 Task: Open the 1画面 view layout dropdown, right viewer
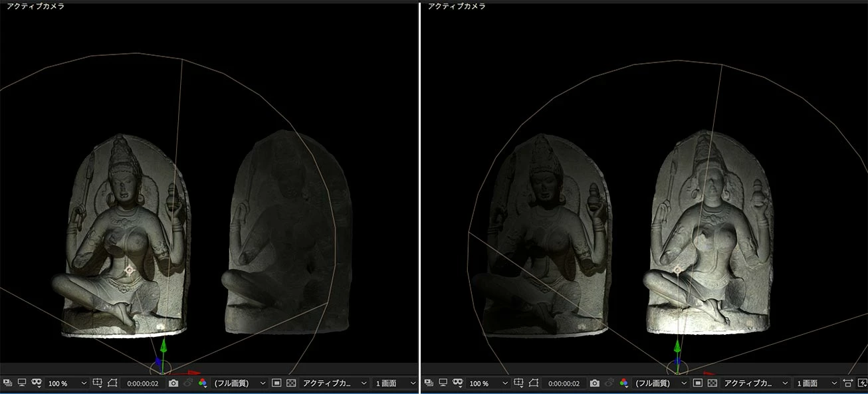click(816, 383)
